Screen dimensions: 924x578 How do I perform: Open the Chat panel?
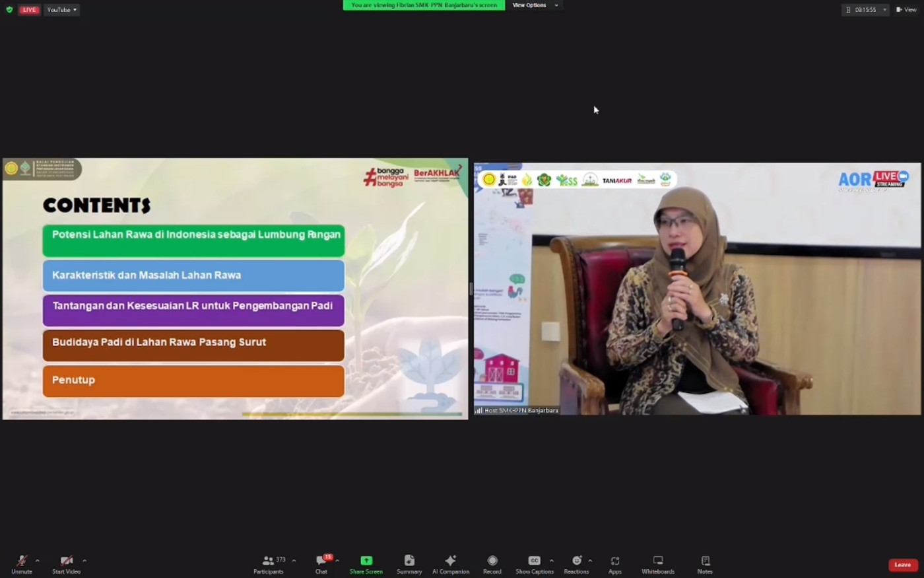321,561
